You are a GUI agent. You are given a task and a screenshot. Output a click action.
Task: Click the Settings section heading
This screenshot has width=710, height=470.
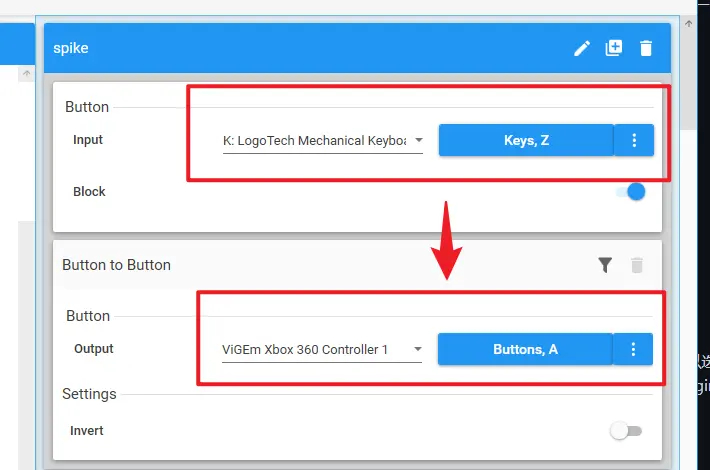click(89, 394)
